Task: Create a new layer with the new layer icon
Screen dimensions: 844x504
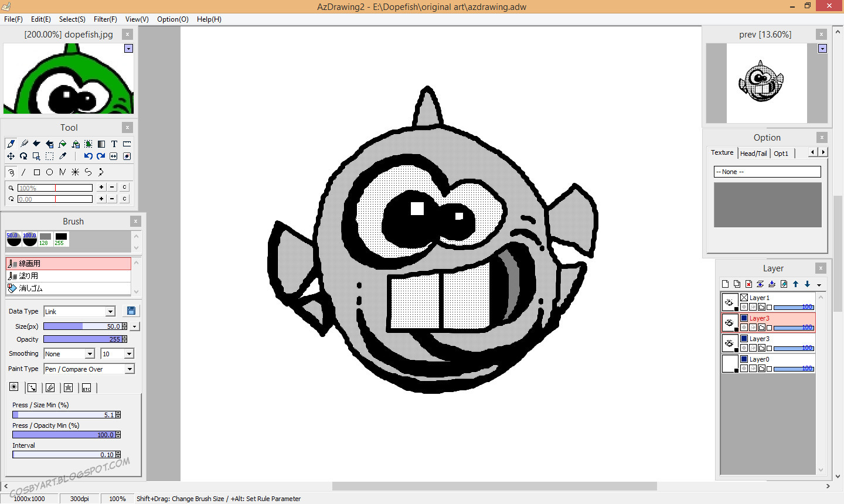Action: point(725,284)
